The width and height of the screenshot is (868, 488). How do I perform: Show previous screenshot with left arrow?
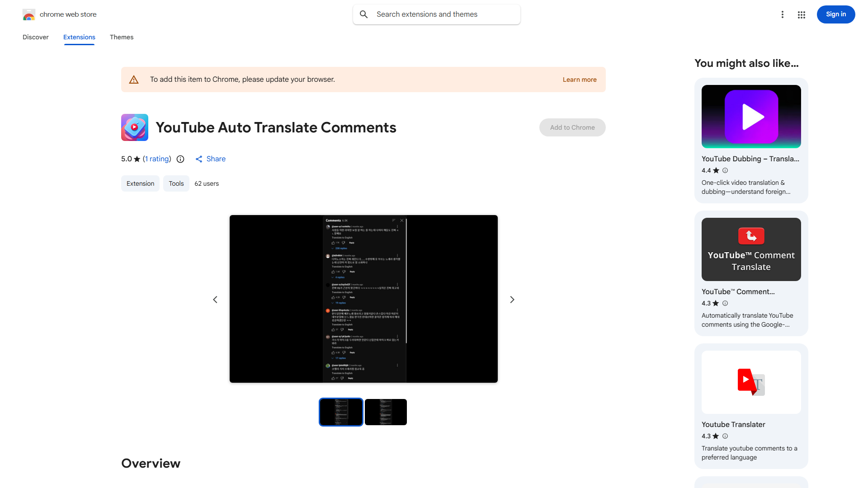point(215,300)
